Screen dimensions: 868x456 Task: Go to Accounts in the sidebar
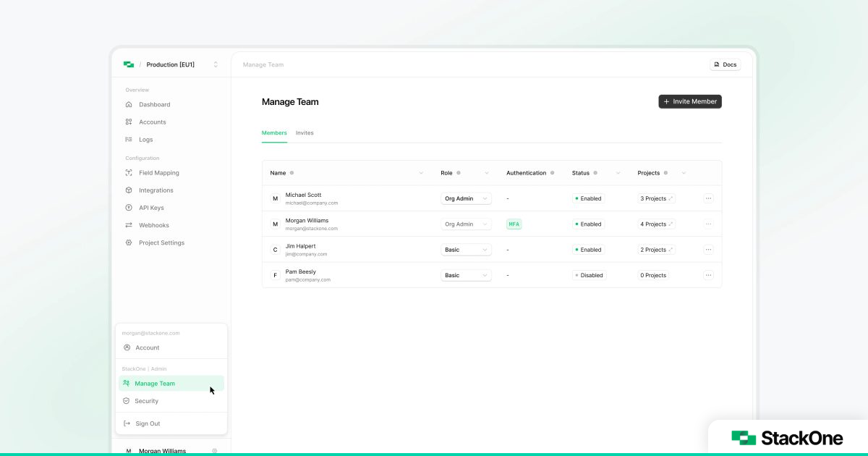coord(152,122)
